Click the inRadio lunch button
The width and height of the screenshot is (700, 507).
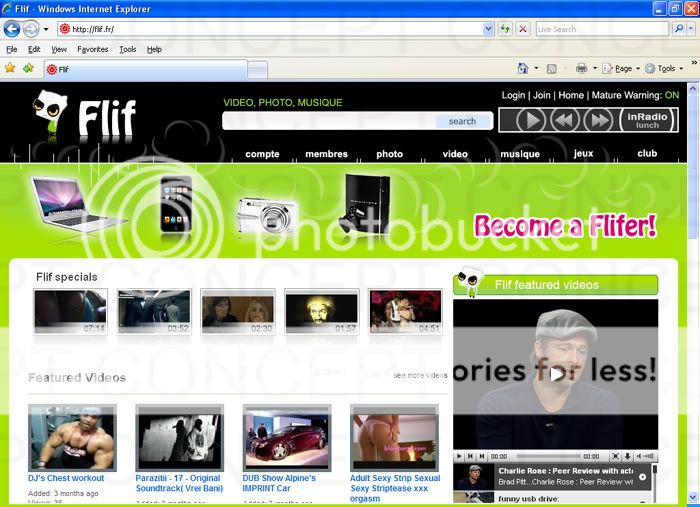coord(647,120)
